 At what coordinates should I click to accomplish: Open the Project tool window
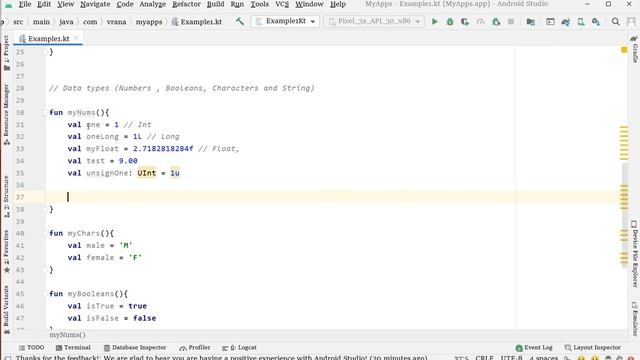pyautogui.click(x=7, y=53)
